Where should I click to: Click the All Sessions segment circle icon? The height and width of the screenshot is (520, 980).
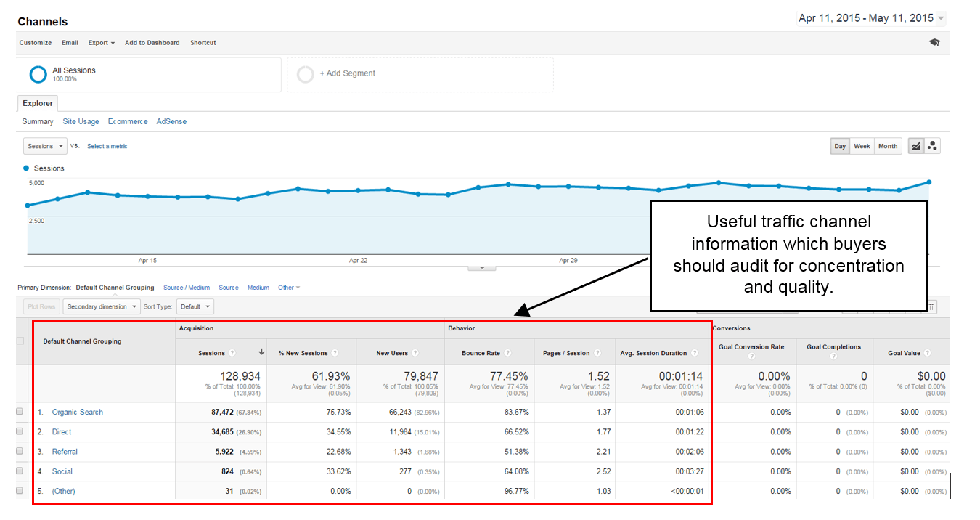38,74
